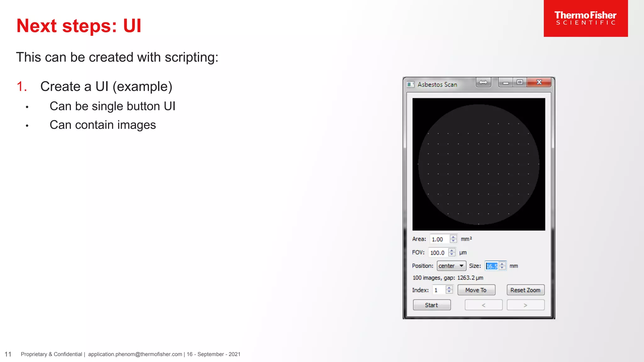
Task: Click the Start button
Action: pos(431,305)
